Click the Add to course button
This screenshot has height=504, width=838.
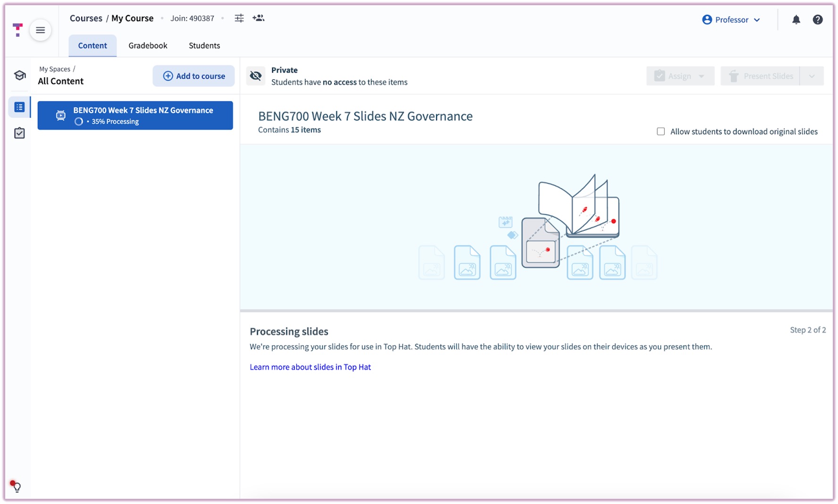click(193, 76)
